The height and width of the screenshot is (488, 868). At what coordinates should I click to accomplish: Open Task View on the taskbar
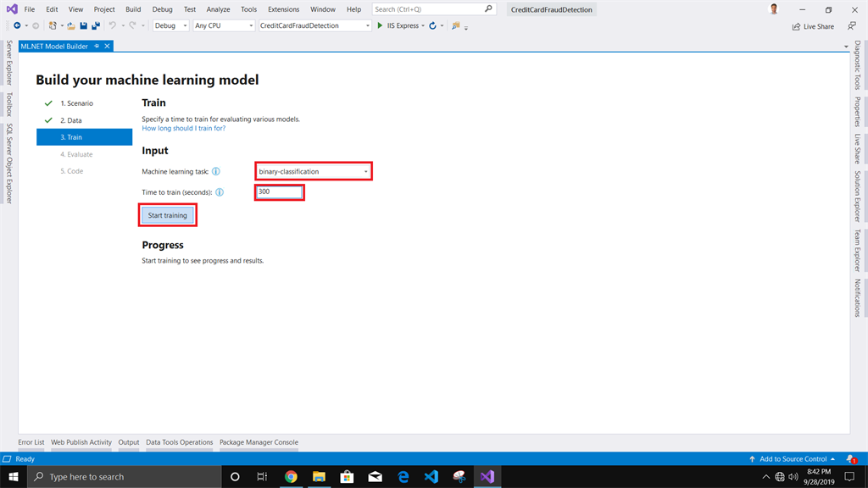(x=263, y=476)
